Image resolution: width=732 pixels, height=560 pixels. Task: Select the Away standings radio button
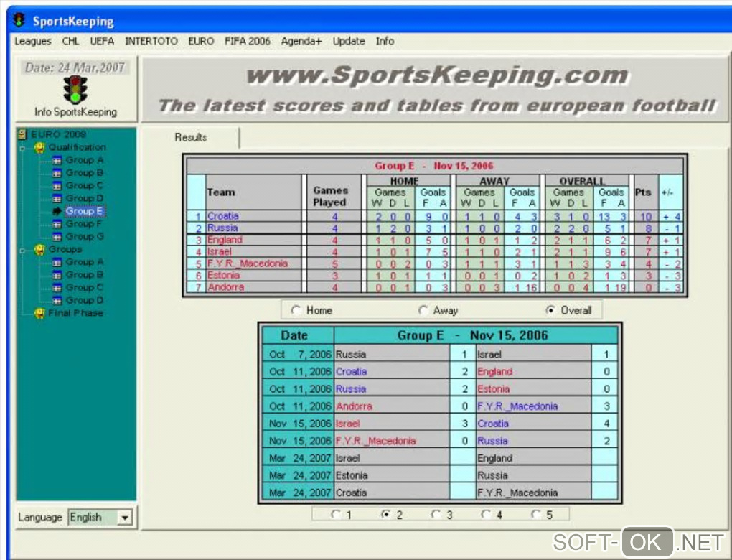click(x=423, y=310)
